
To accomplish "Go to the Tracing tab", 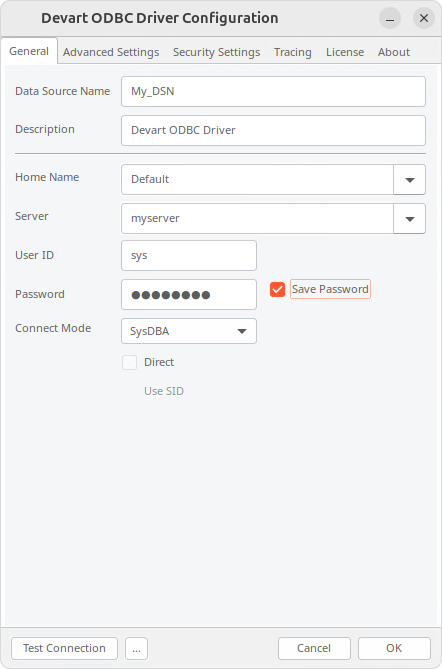I will tap(293, 52).
